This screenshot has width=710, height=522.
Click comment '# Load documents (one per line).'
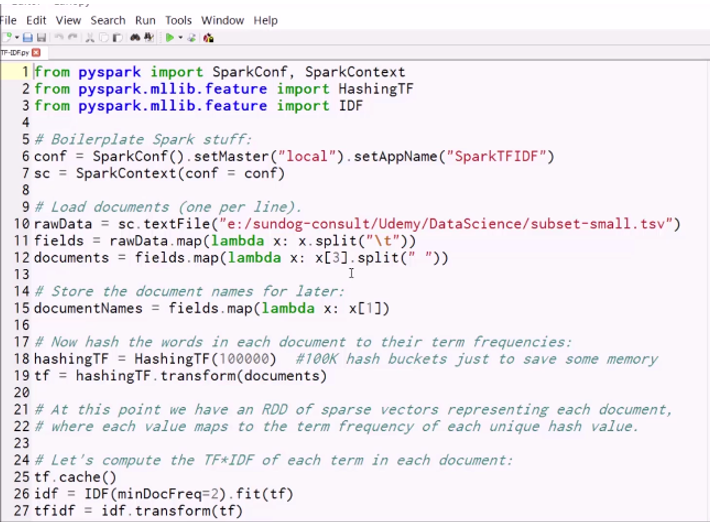point(168,207)
